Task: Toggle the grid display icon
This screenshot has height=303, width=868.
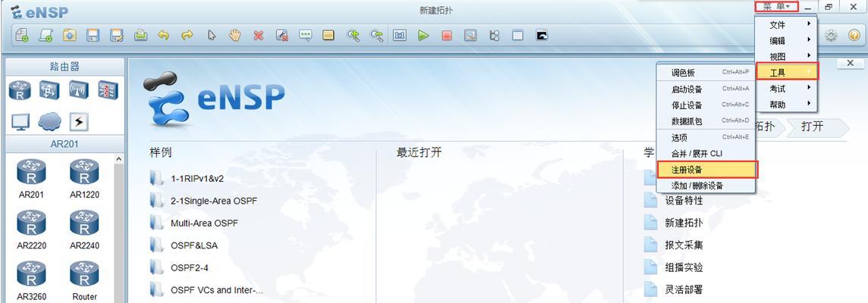Action: pos(517,36)
